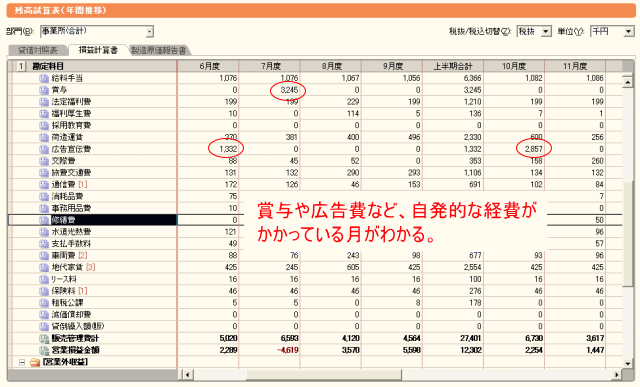640x387 pixels.
Task: Click the 7月度 column header
Action: [x=269, y=66]
